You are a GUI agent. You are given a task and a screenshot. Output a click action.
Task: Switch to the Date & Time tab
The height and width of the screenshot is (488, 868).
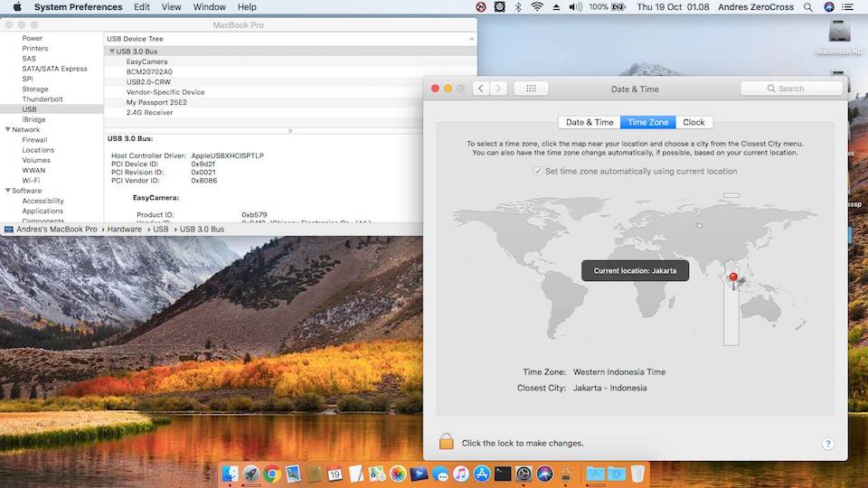(589, 122)
